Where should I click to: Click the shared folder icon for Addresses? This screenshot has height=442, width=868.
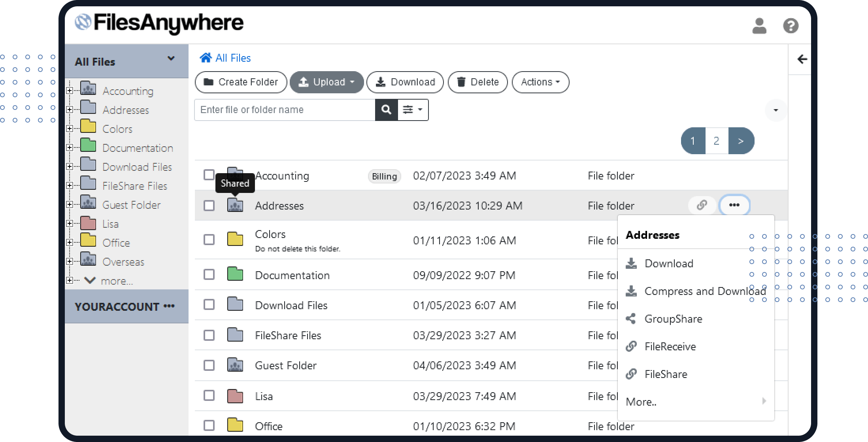click(235, 206)
